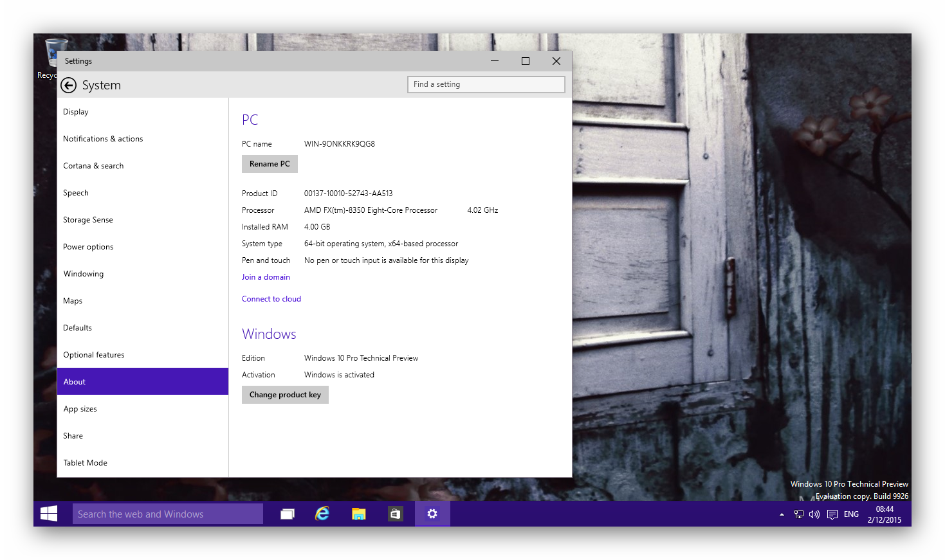Open the taskbar clock showing 08:44
Viewport: 945px width, 560px height.
(885, 514)
